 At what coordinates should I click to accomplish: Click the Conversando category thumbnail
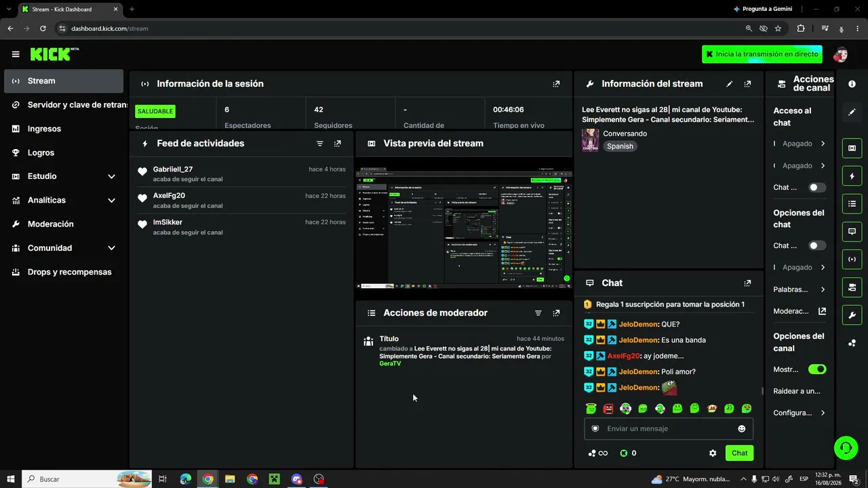(590, 140)
